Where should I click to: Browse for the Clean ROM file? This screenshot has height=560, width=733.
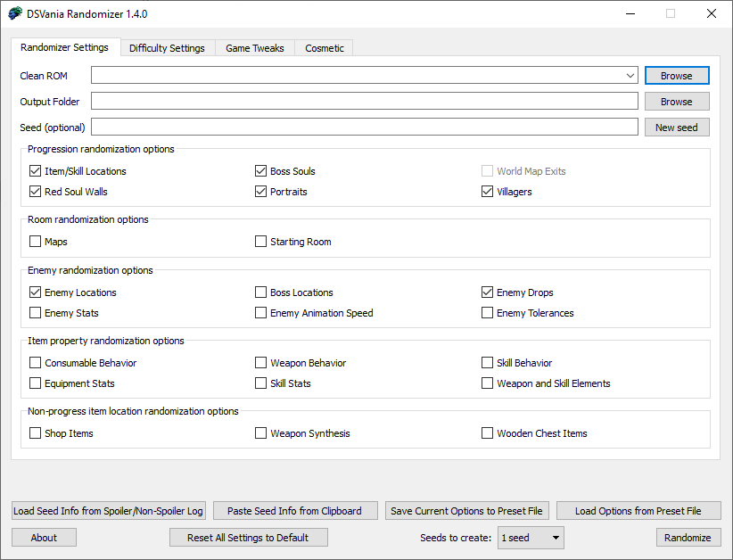pos(676,76)
